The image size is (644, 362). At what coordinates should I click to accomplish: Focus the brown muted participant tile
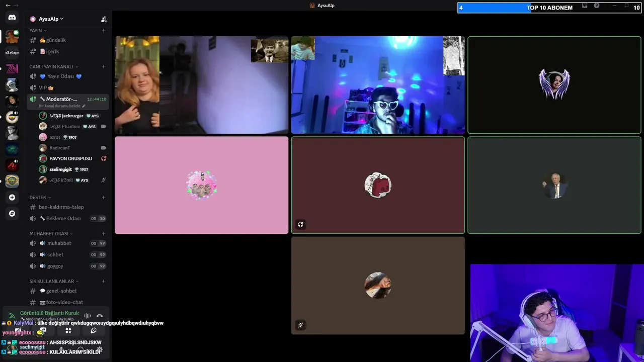(378, 286)
